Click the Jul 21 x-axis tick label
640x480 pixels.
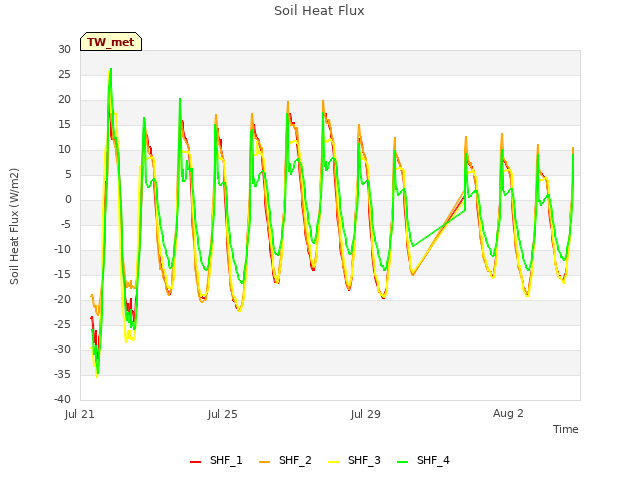pyautogui.click(x=80, y=414)
